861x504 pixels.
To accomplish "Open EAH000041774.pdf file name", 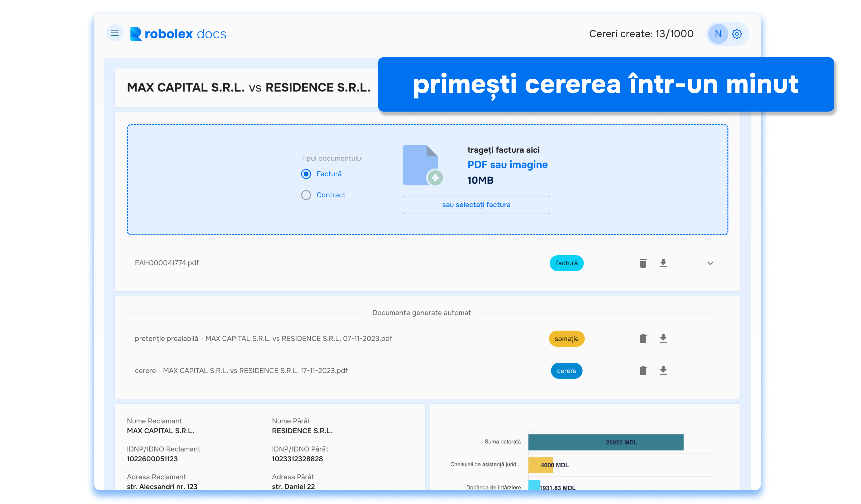I will 167,263.
